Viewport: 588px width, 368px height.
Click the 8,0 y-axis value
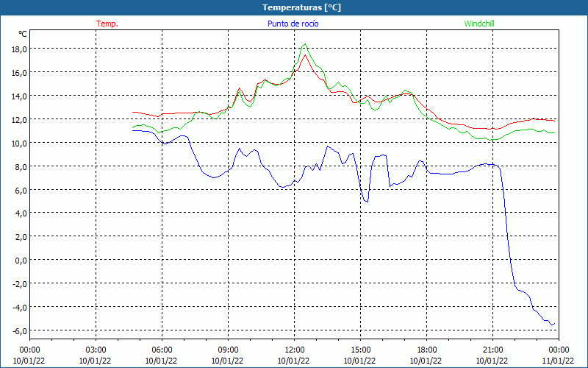pos(21,167)
